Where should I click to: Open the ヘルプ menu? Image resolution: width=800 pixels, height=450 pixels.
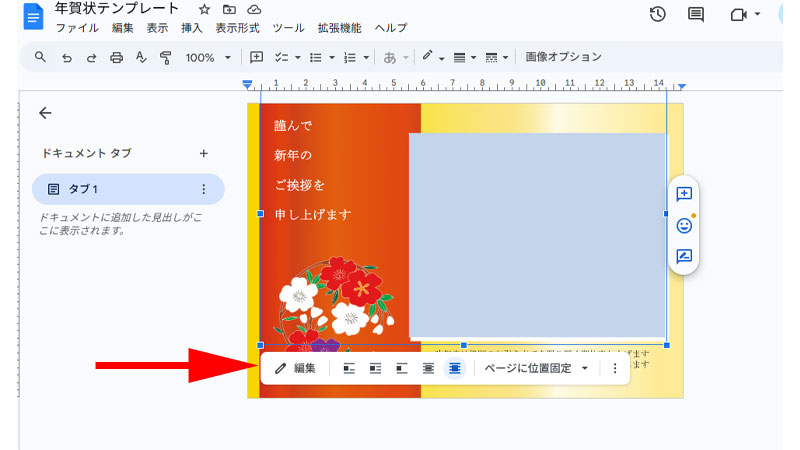(391, 28)
